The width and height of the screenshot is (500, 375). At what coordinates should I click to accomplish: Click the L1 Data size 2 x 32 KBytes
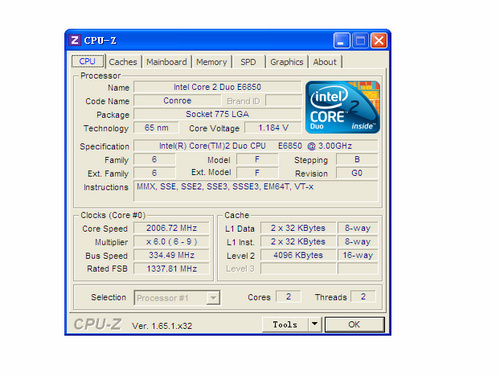(x=298, y=228)
